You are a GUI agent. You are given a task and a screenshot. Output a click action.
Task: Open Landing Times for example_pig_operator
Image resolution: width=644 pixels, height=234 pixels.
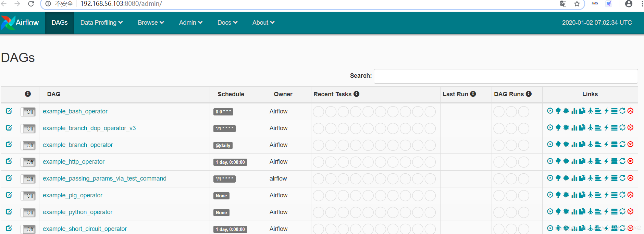point(591,195)
